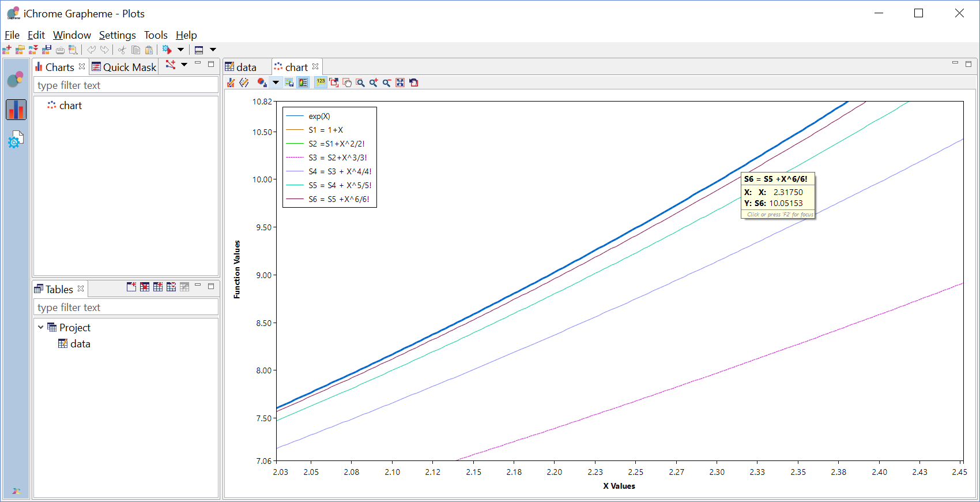Click the zoom in magnifier icon

coord(374,83)
